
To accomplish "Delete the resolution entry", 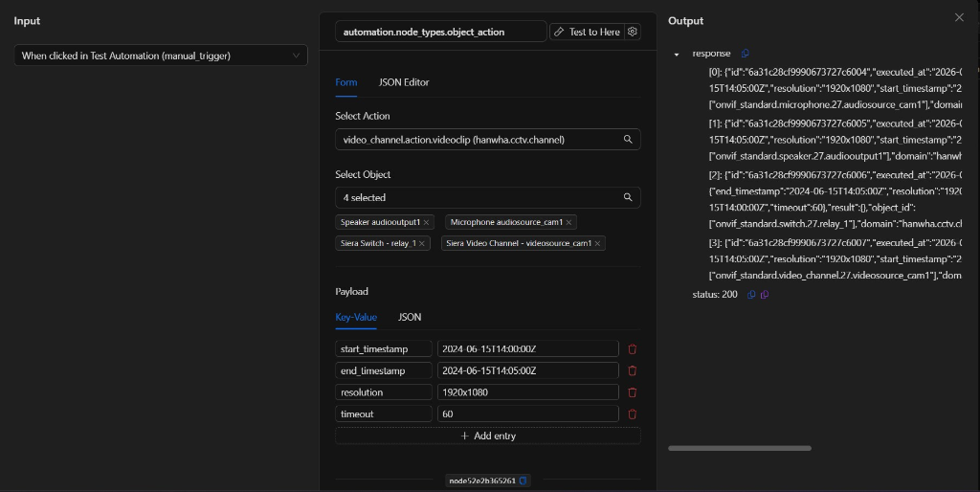I will click(x=632, y=392).
